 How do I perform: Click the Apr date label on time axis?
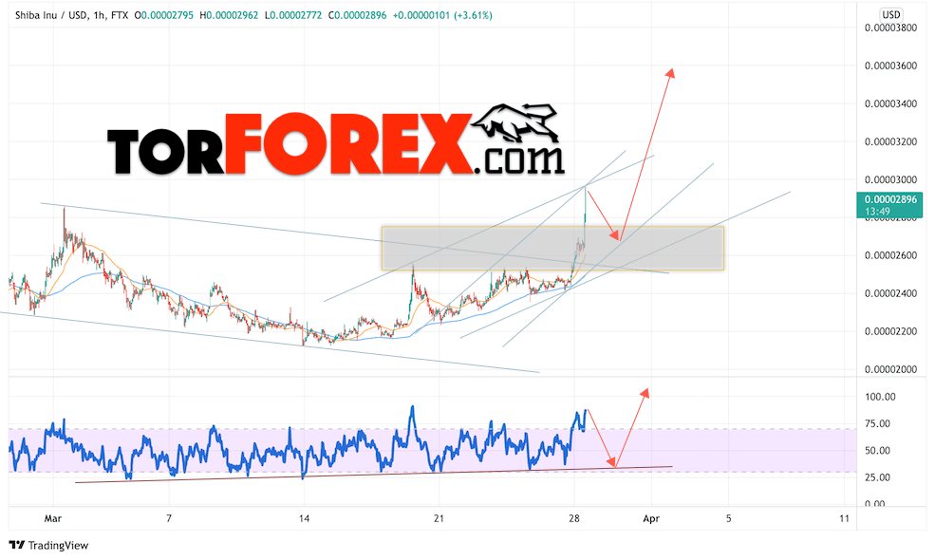click(651, 518)
